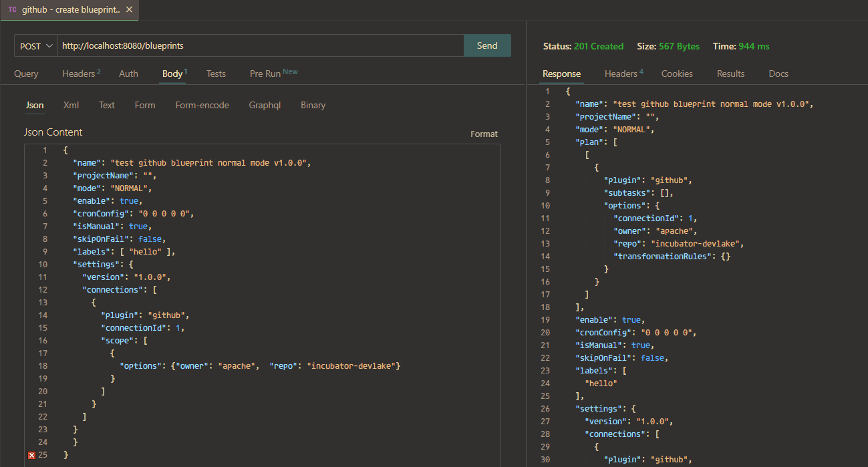Screen dimensions: 868x467
Task: Click the Size 567 Bytes text
Action: point(668,46)
